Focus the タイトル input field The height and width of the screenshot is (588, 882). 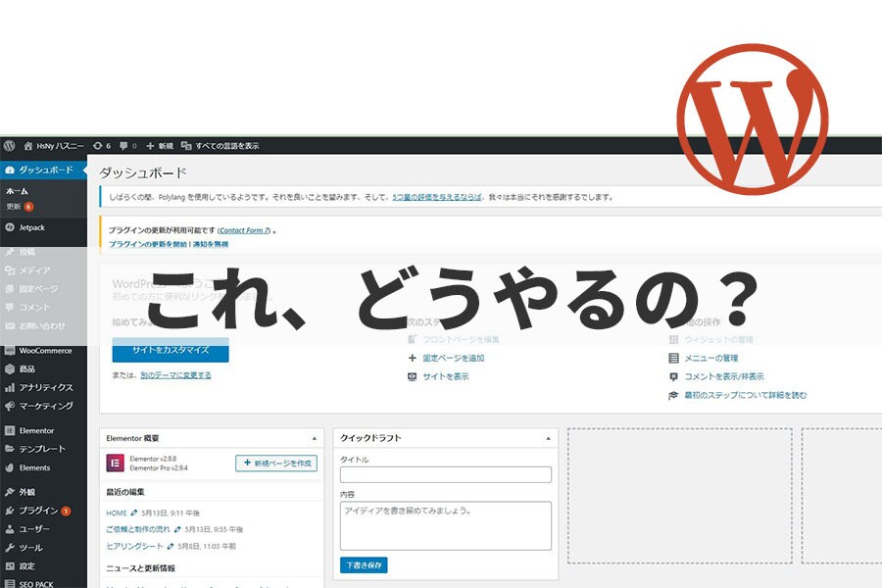coord(446,474)
